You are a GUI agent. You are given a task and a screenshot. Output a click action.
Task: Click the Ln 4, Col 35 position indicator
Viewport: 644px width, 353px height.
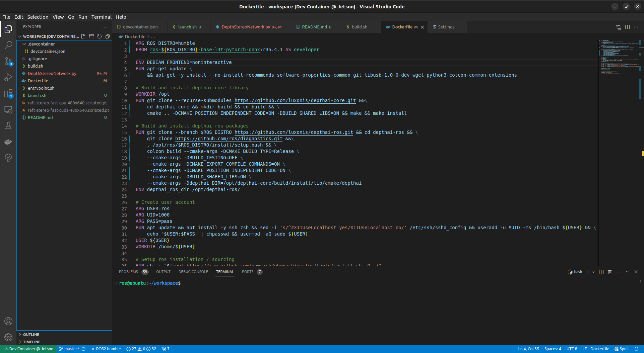pos(528,349)
